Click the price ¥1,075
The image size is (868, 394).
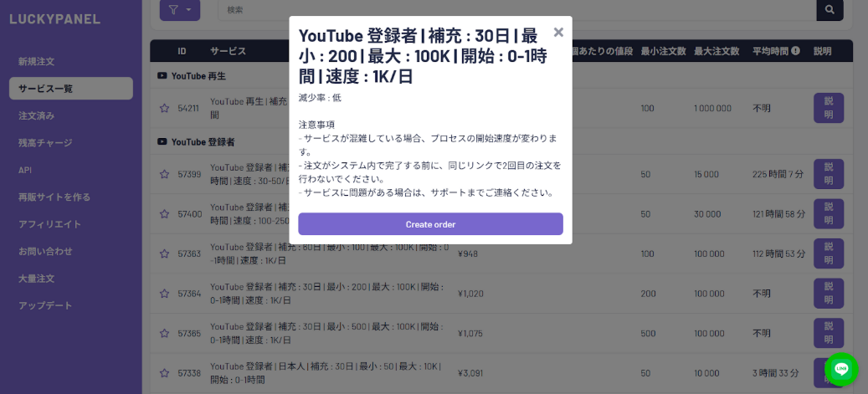click(x=470, y=334)
